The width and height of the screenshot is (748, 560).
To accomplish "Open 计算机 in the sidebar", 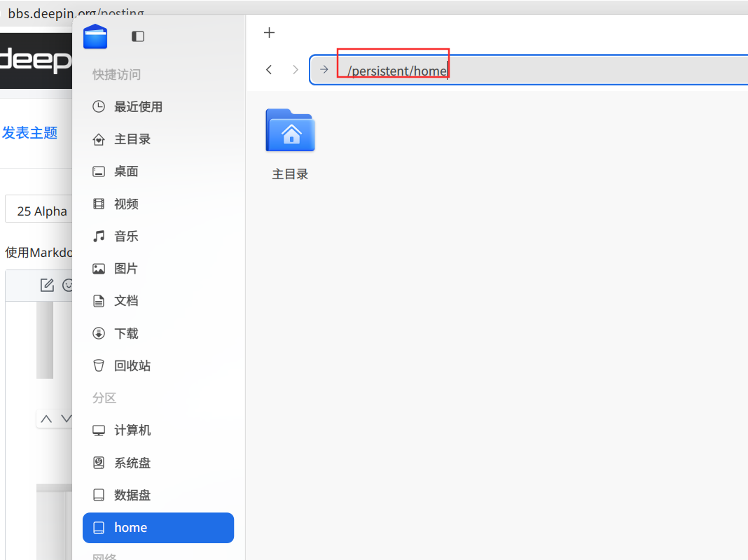I will tap(158, 430).
